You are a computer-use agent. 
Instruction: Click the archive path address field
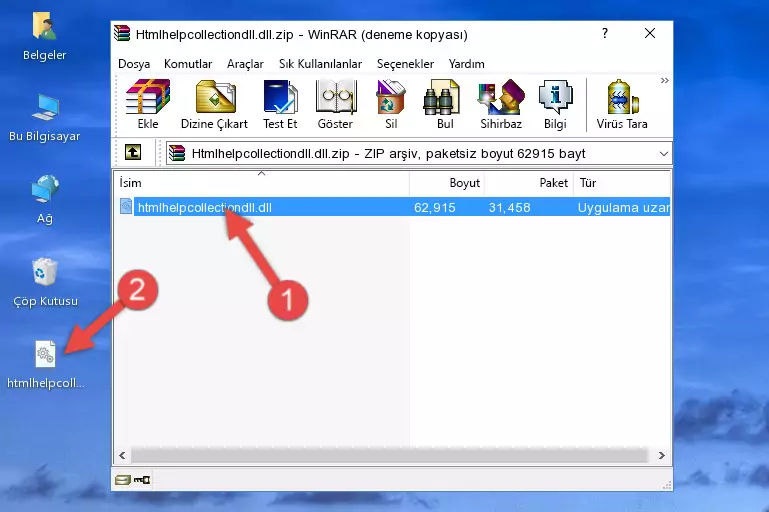(419, 154)
